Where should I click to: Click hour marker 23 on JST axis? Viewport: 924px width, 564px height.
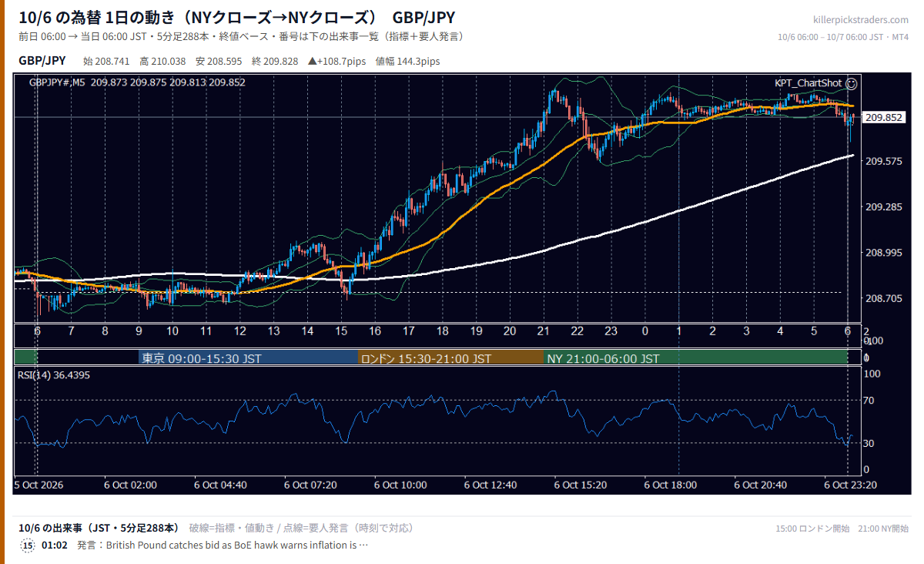[611, 331]
